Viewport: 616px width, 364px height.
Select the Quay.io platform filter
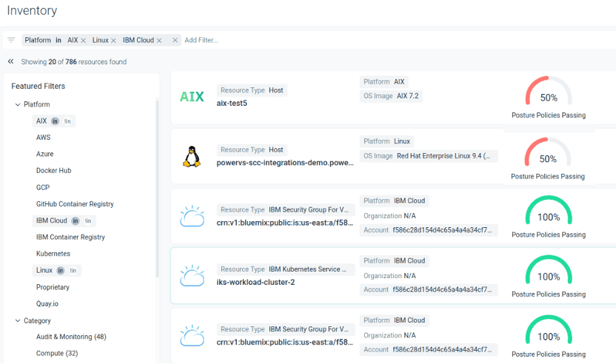(47, 303)
